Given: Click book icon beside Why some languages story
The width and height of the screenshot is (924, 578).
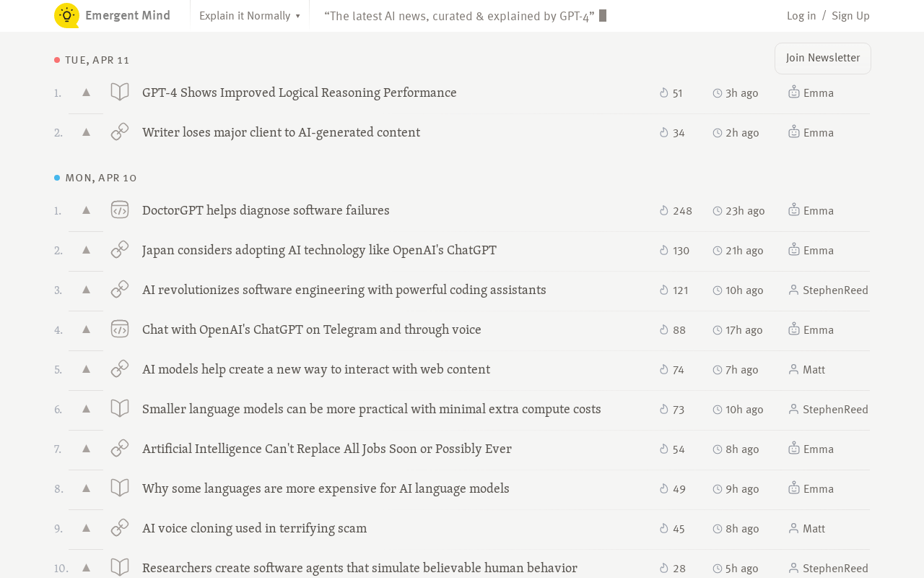Looking at the screenshot, I should coord(120,488).
